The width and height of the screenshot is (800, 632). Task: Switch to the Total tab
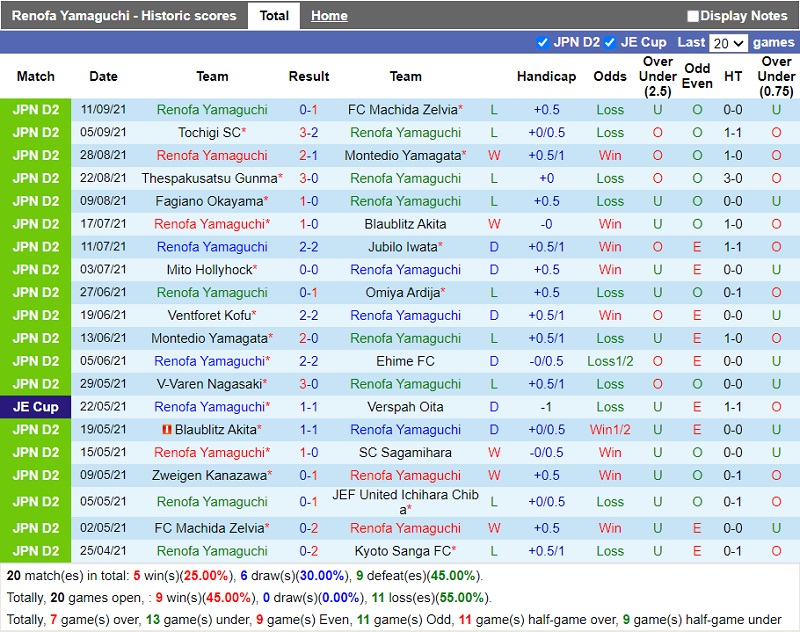coord(274,16)
